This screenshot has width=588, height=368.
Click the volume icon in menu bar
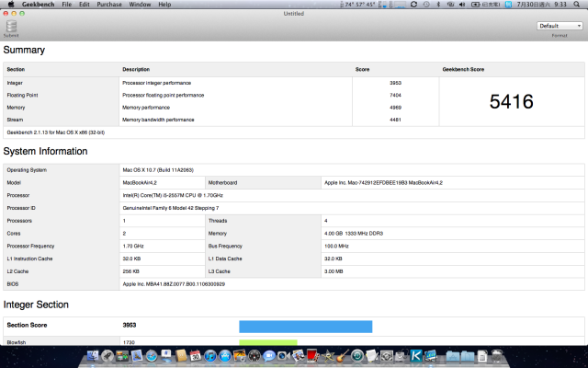pos(461,5)
